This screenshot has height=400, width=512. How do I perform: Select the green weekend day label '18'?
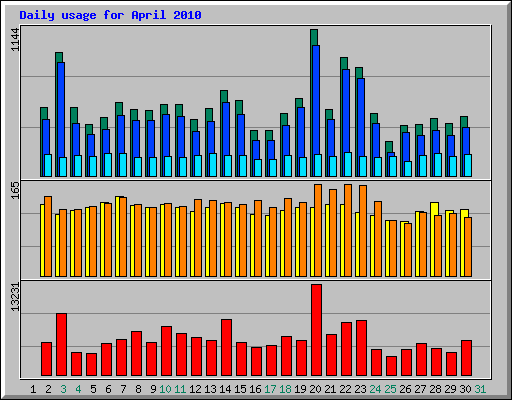tap(285, 389)
